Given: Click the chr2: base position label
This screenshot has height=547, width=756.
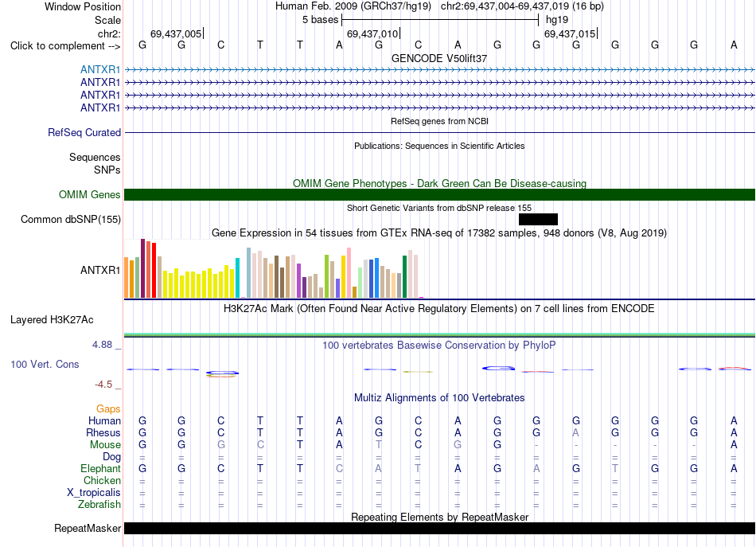Looking at the screenshot, I should [x=109, y=33].
